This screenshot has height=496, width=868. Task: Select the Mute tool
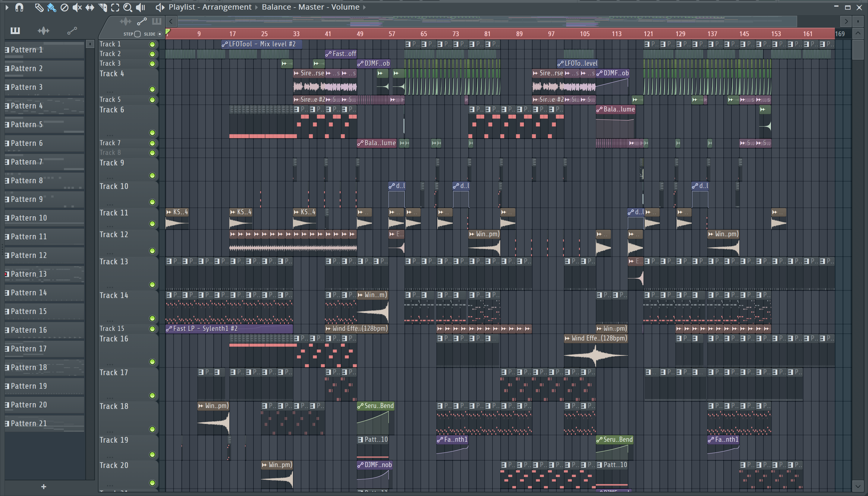[x=77, y=8]
